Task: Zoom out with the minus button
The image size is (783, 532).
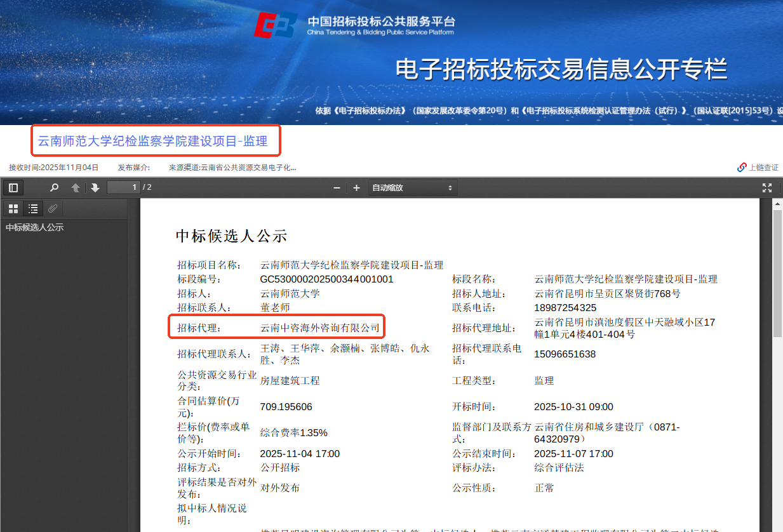Action: point(337,188)
